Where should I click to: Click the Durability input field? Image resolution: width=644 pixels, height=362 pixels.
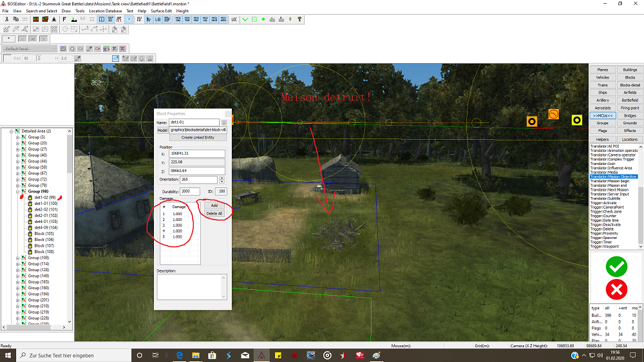[190, 191]
